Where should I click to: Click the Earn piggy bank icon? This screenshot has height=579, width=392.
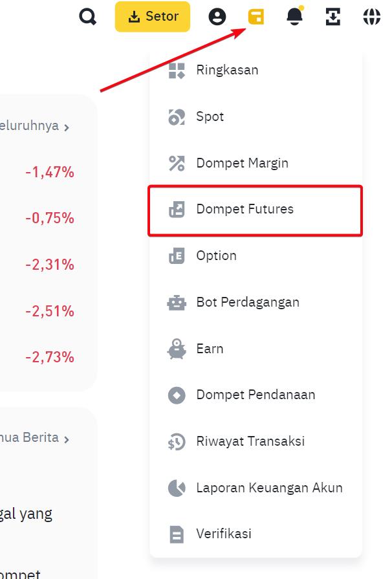tap(177, 349)
